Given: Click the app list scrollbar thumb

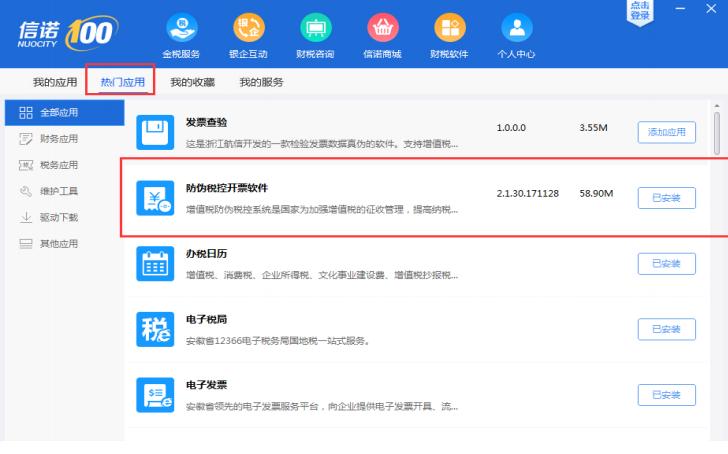Looking at the screenshot, I should point(717,132).
